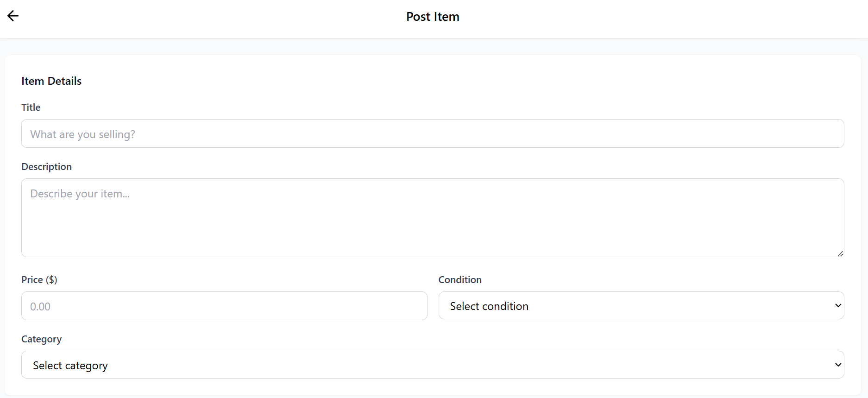
Task: Click the Description field label
Action: (x=46, y=167)
